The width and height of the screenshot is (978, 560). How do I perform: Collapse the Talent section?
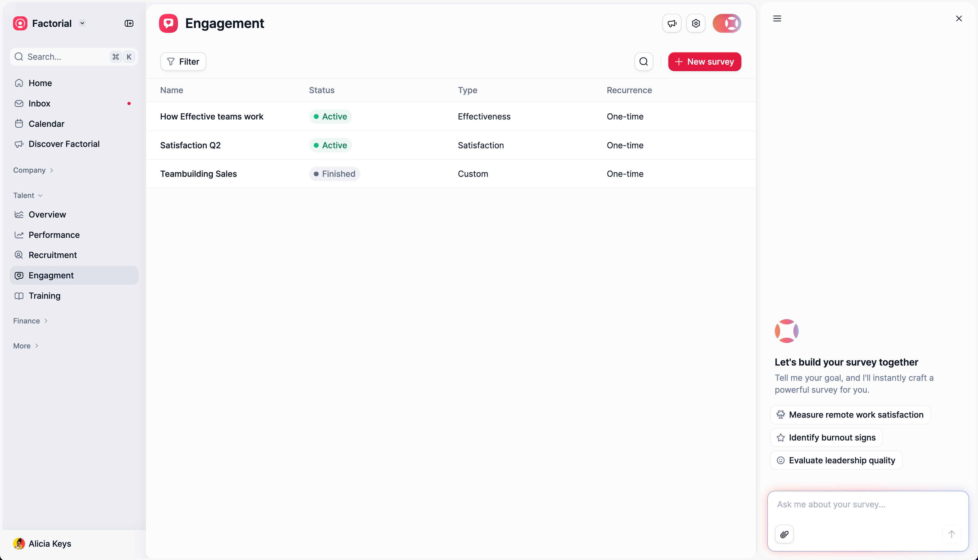(x=28, y=195)
